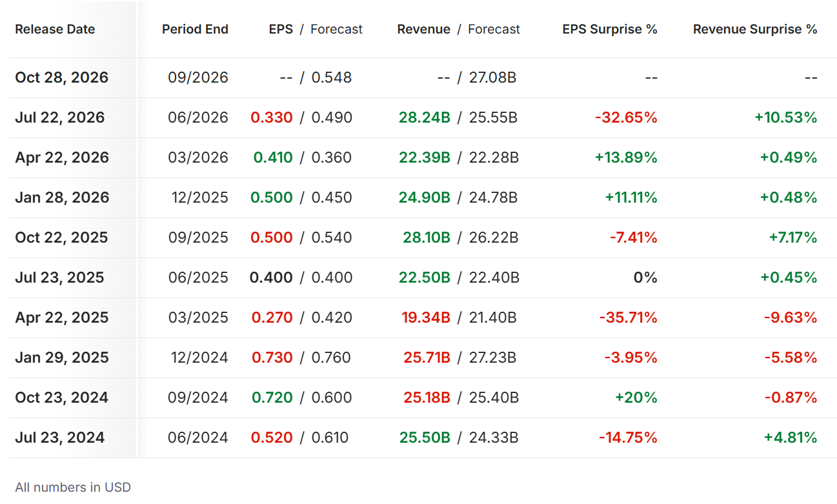Screen dimensions: 837x504
Task: Select the Jan 29, 2025 release date
Action: [62, 358]
